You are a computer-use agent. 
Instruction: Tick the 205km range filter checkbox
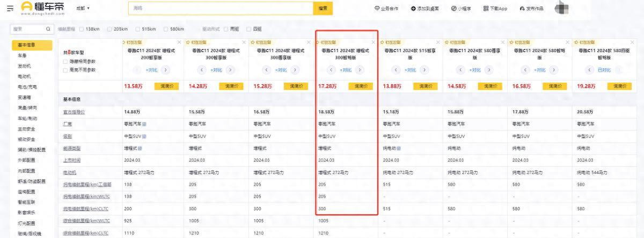[x=110, y=29]
